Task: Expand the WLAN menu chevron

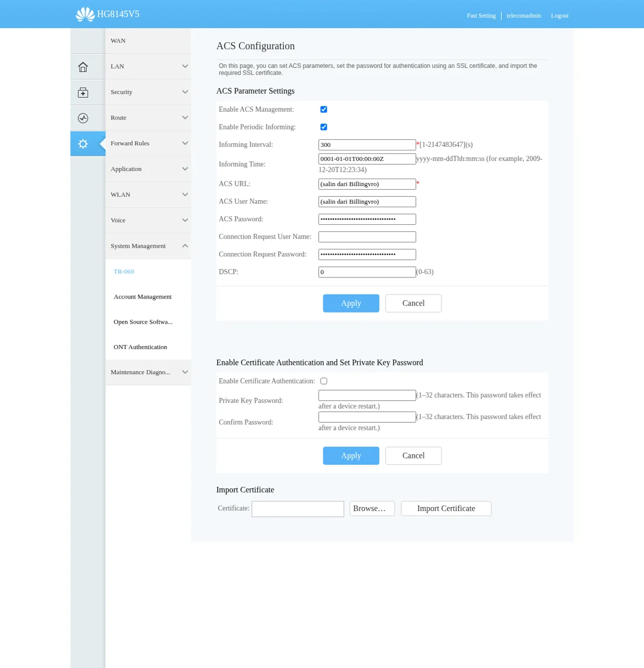Action: point(185,194)
